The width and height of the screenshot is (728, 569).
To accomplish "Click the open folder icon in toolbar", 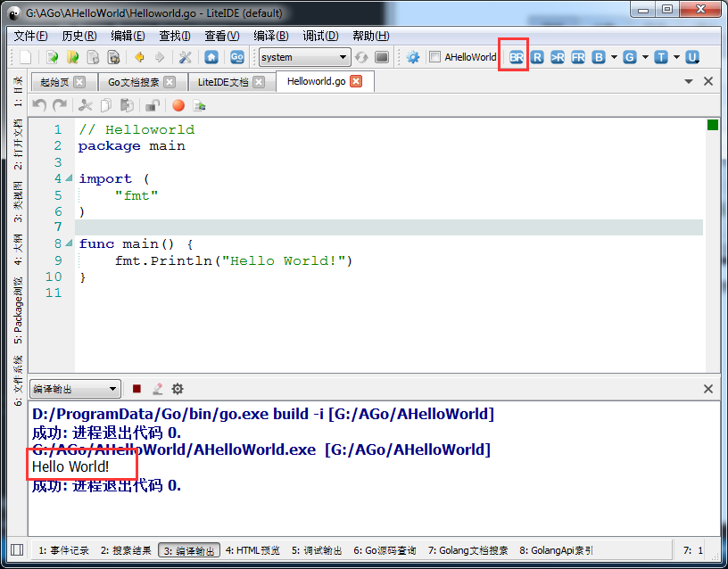I will (x=73, y=57).
